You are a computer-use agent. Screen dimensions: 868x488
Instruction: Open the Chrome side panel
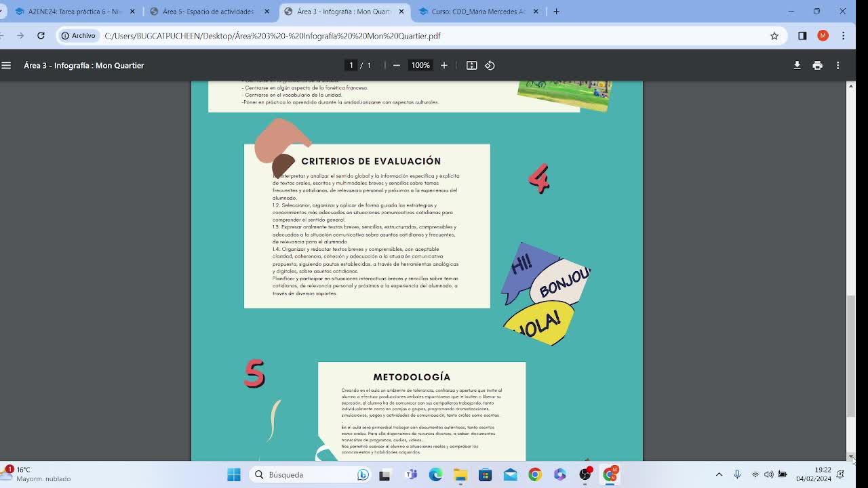point(802,36)
